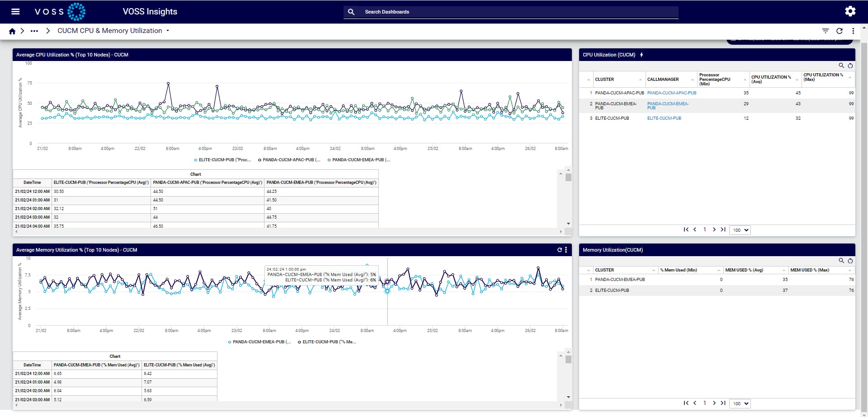The height and width of the screenshot is (417, 868).
Task: Open dashboard three-dot options menu
Action: 853,31
